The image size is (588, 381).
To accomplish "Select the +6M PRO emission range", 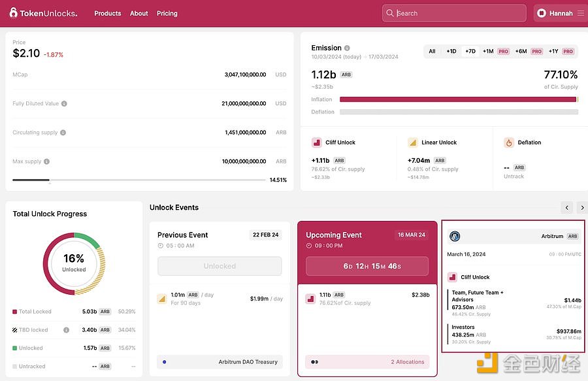I will [x=529, y=52].
